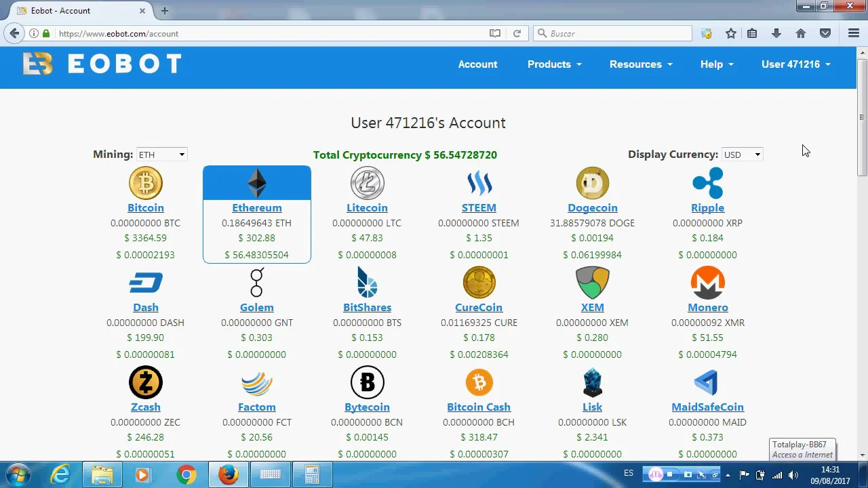
Task: Open the Ripple coin icon
Action: point(707,184)
